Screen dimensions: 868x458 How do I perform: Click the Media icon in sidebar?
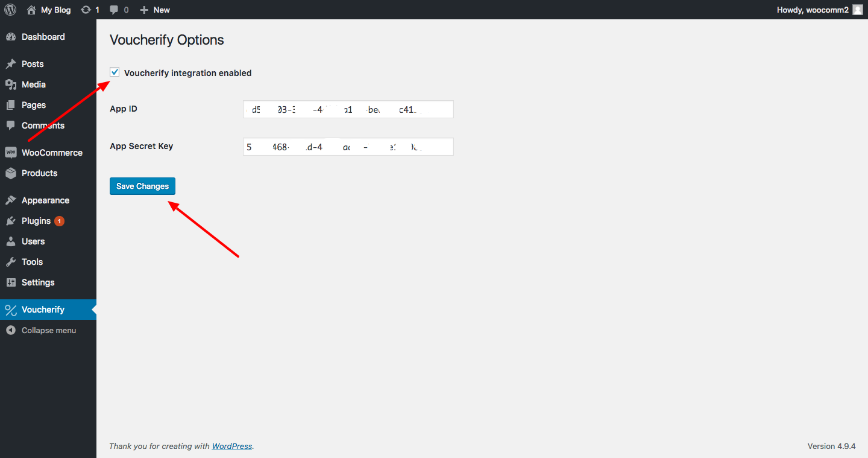pyautogui.click(x=11, y=84)
